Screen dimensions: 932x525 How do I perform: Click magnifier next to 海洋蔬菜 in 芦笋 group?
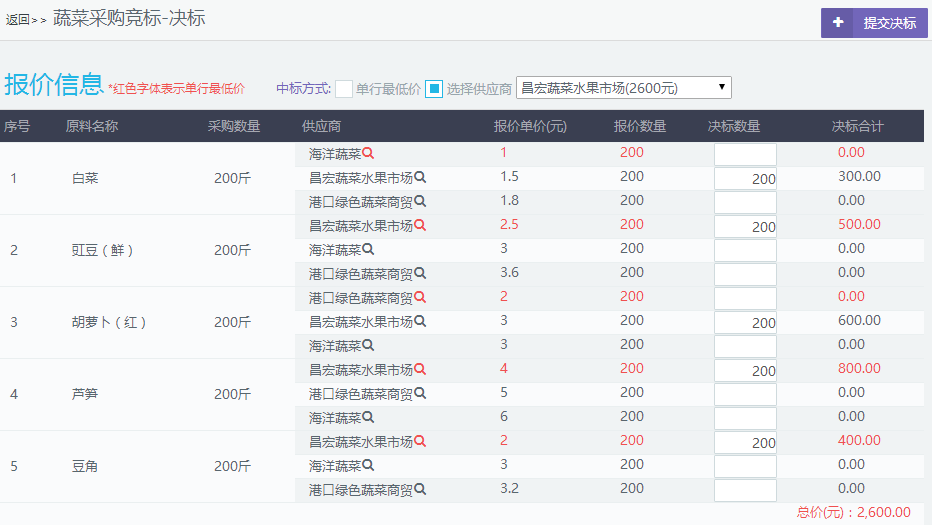pyautogui.click(x=368, y=418)
